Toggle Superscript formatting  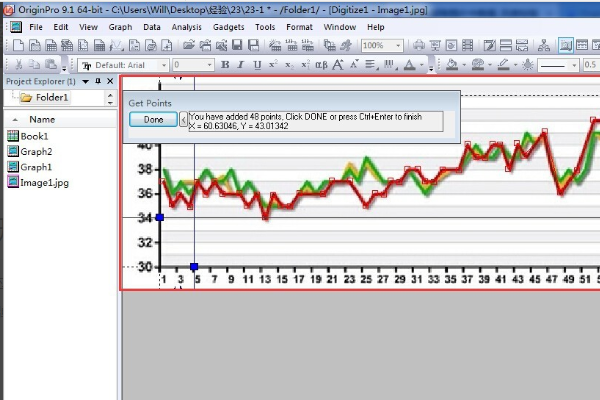point(273,65)
